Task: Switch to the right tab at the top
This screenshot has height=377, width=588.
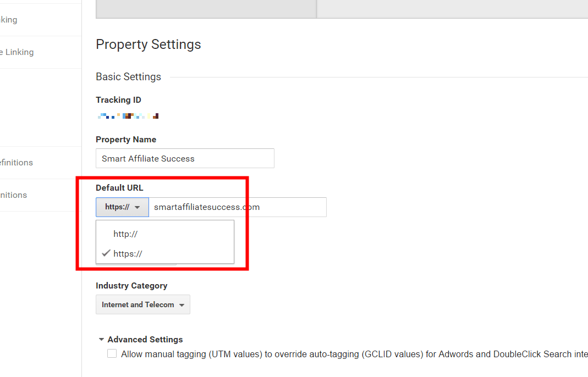Action: [451, 9]
